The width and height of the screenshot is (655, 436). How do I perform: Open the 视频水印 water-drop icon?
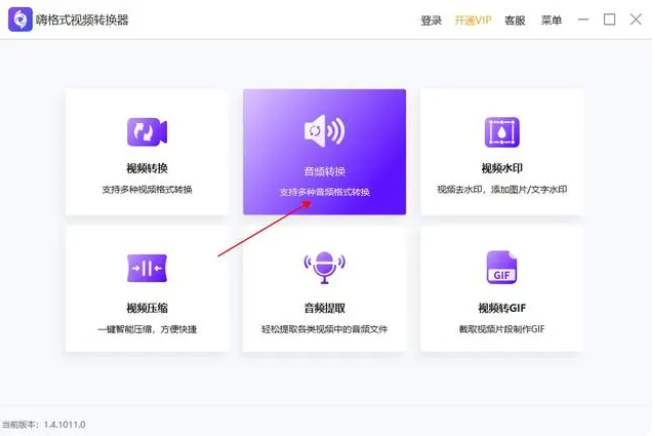point(502,132)
